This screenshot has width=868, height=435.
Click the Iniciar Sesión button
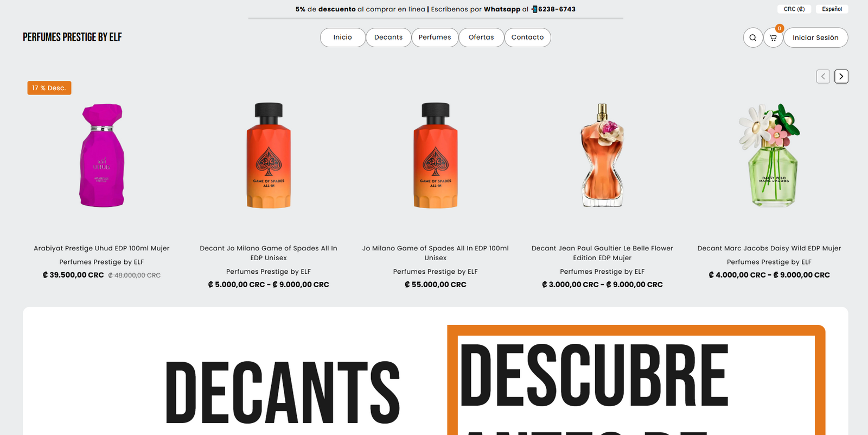(815, 37)
